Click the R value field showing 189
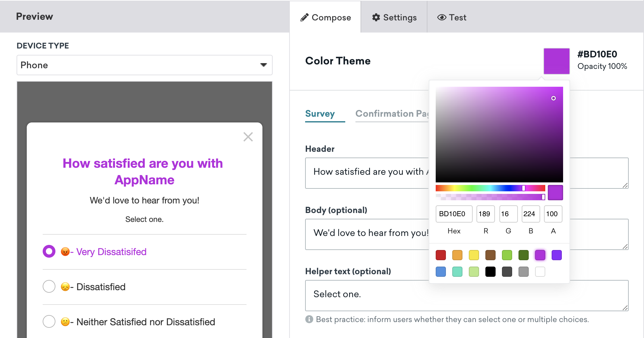This screenshot has width=644, height=338. (486, 214)
